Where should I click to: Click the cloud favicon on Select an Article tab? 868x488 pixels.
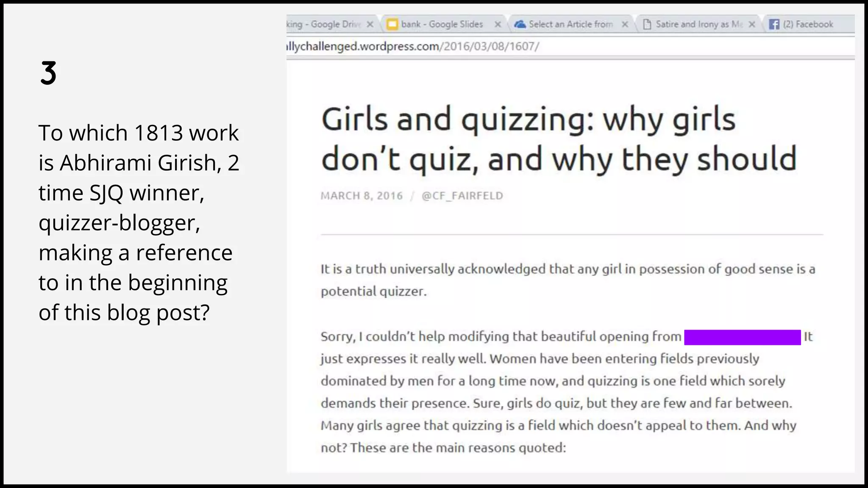520,24
